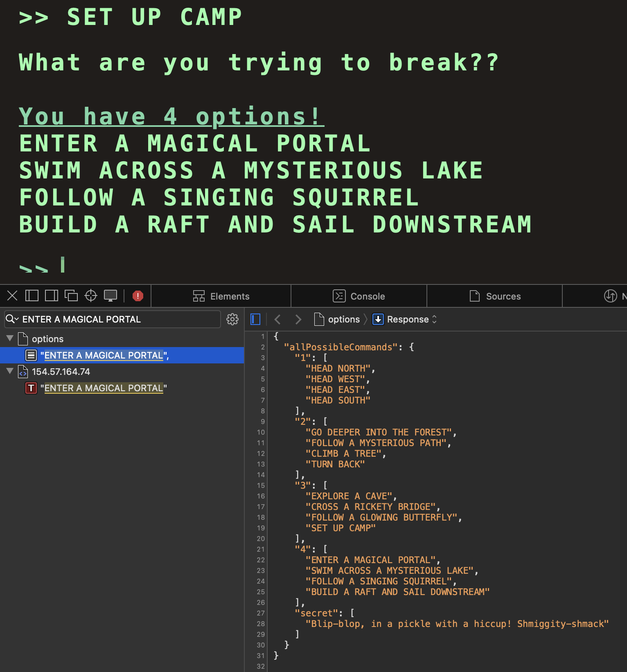Image resolution: width=627 pixels, height=672 pixels.
Task: Open the Sources tab
Action: [x=495, y=296]
